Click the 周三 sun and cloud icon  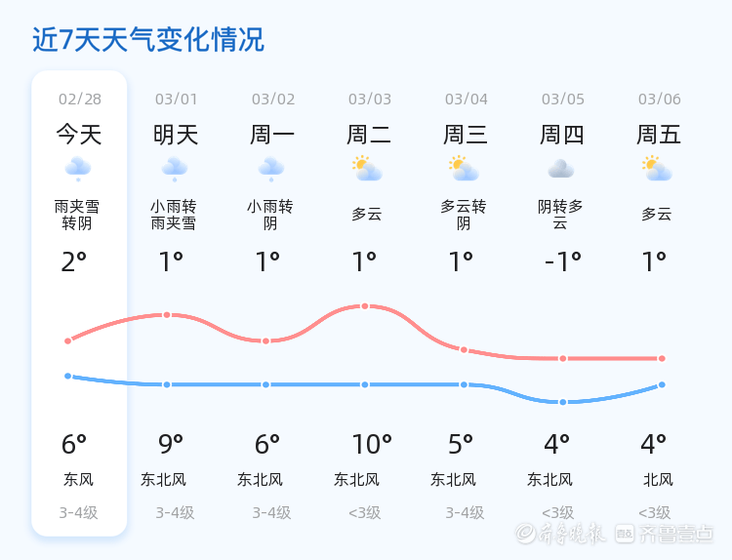[x=464, y=169]
